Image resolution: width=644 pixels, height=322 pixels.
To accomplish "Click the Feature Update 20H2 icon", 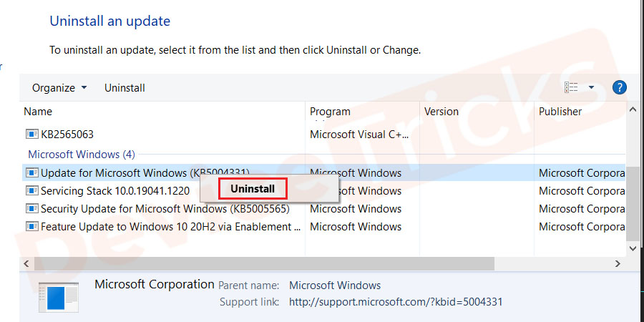I will [32, 226].
